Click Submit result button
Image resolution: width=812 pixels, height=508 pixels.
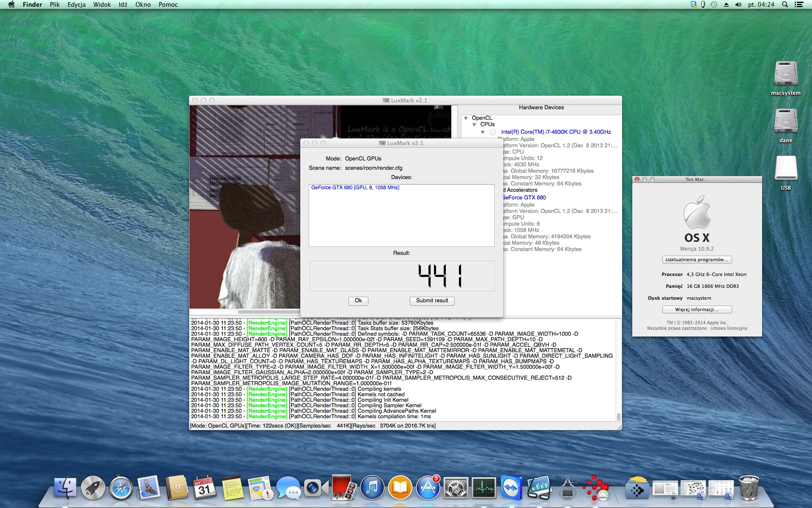[x=432, y=301]
